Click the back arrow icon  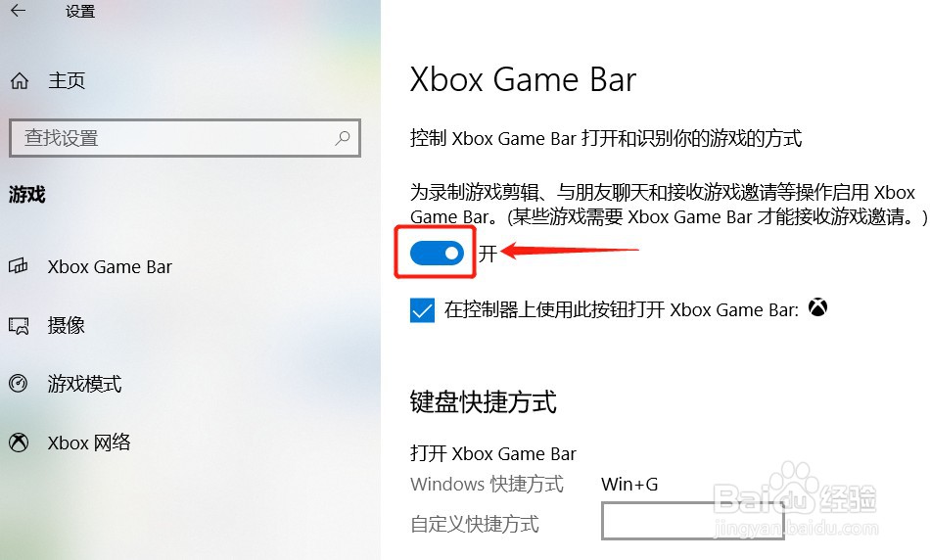click(19, 10)
